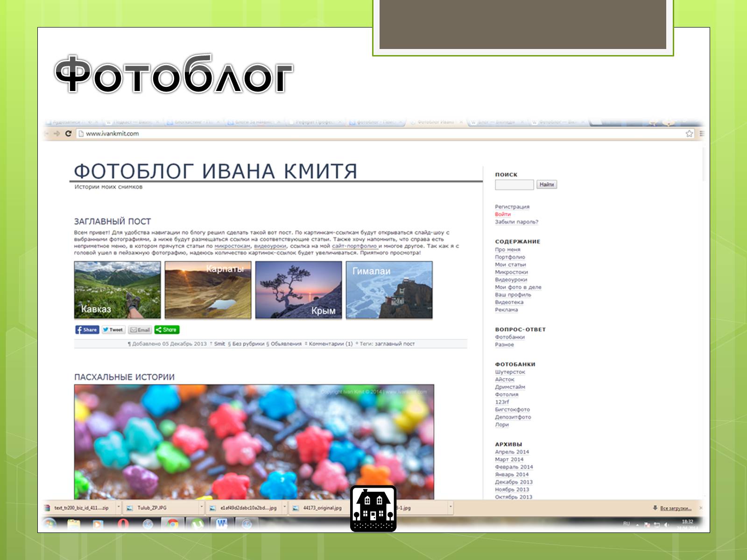Open Видеоуроки in the sidebar menu
This screenshot has width=747, height=560.
(x=511, y=280)
